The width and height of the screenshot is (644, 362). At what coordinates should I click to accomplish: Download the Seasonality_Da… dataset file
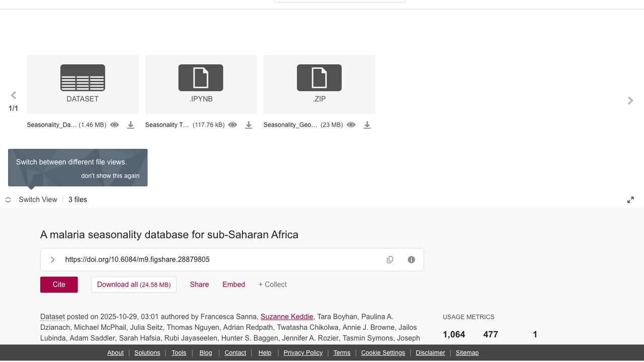[130, 125]
